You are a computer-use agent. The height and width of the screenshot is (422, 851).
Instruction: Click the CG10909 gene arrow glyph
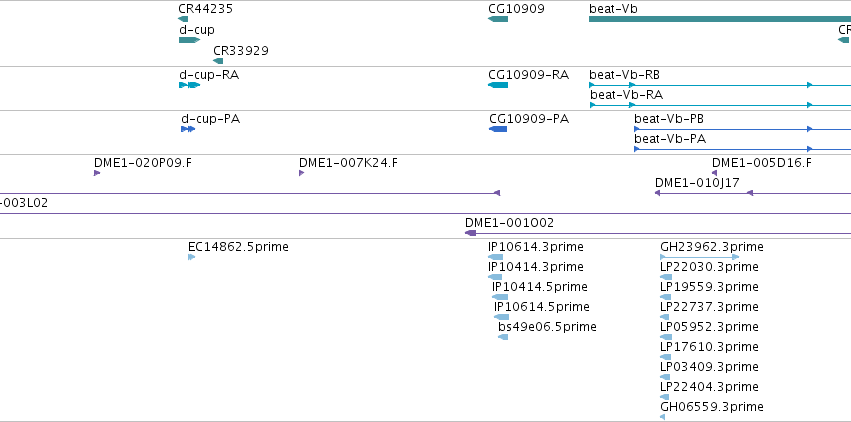tap(498, 19)
